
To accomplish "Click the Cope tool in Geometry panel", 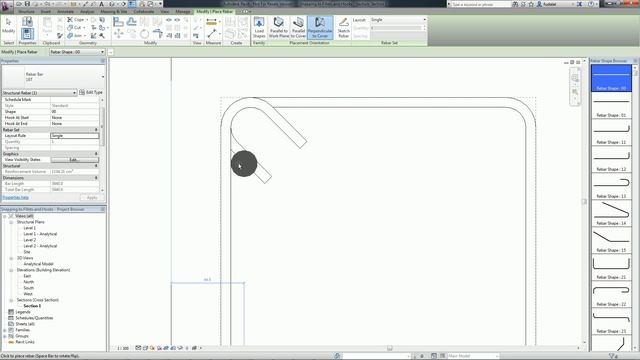I will [x=76, y=20].
